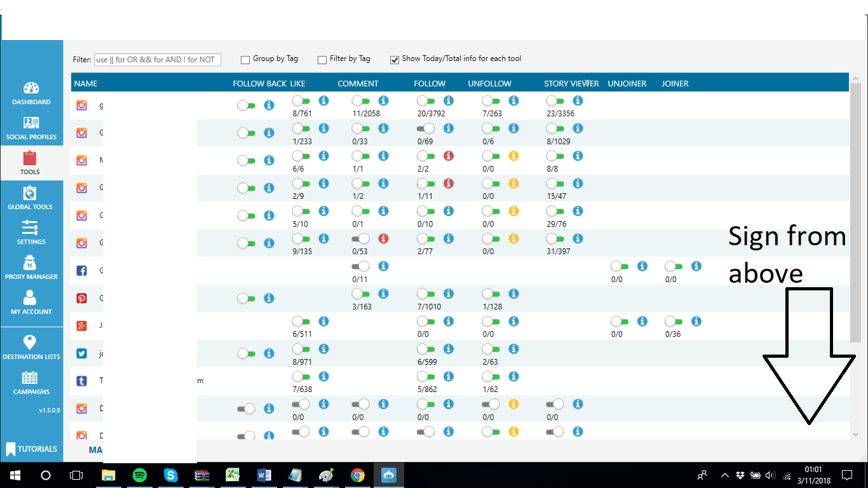Screen dimensions: 868x488
Task: Uncheck Show Today/Total info for each tool
Action: [x=395, y=60]
